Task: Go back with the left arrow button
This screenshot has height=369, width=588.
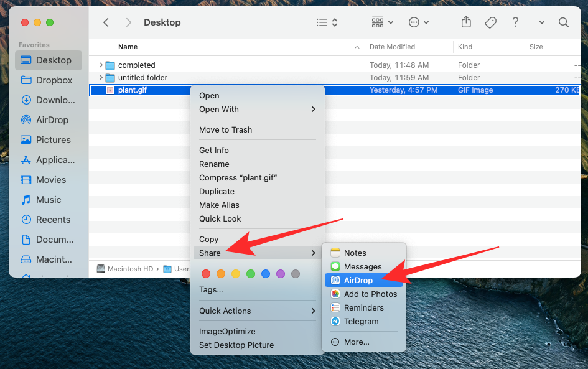Action: tap(106, 22)
